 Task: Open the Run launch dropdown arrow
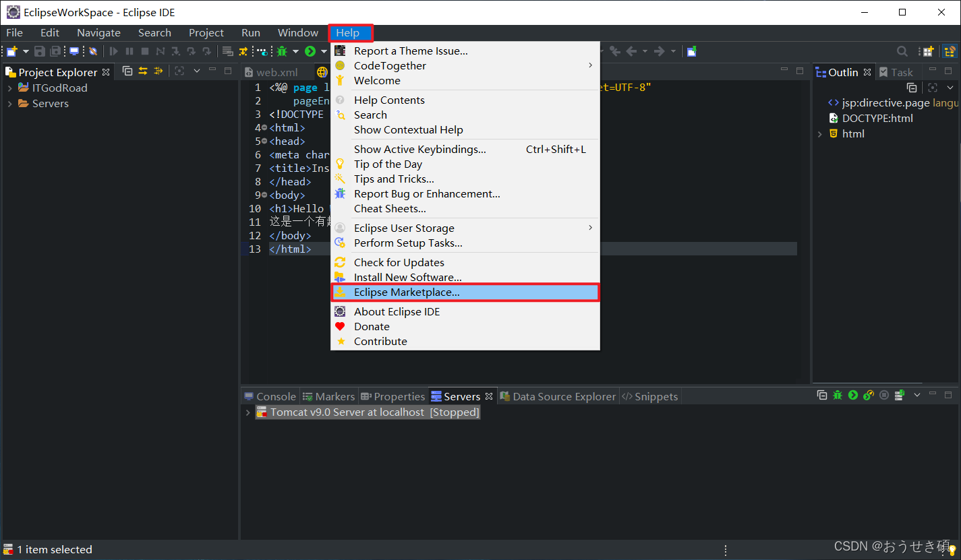(x=324, y=51)
